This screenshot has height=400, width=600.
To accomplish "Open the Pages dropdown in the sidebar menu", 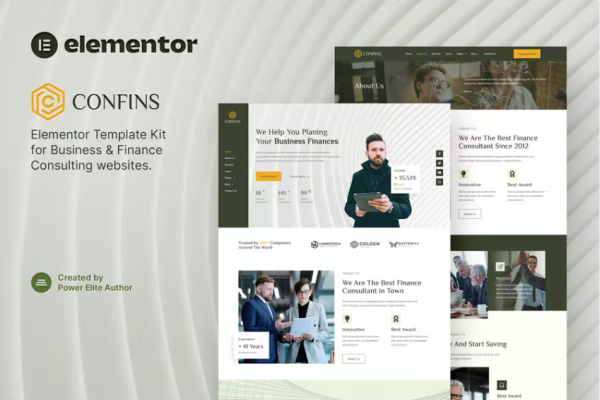I will point(229,178).
